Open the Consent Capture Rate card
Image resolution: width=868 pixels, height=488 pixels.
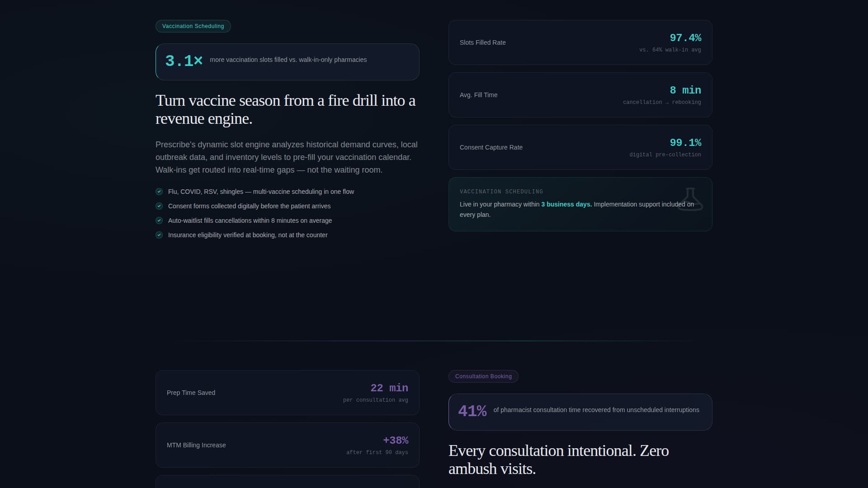click(x=580, y=147)
